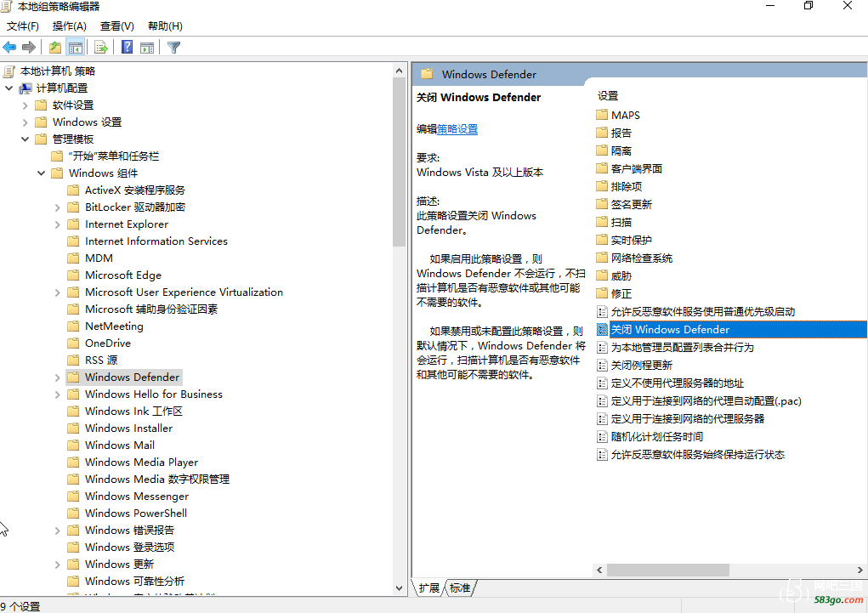The height and width of the screenshot is (613, 868).
Task: Click tree pane scroll down arrow
Action: (399, 588)
